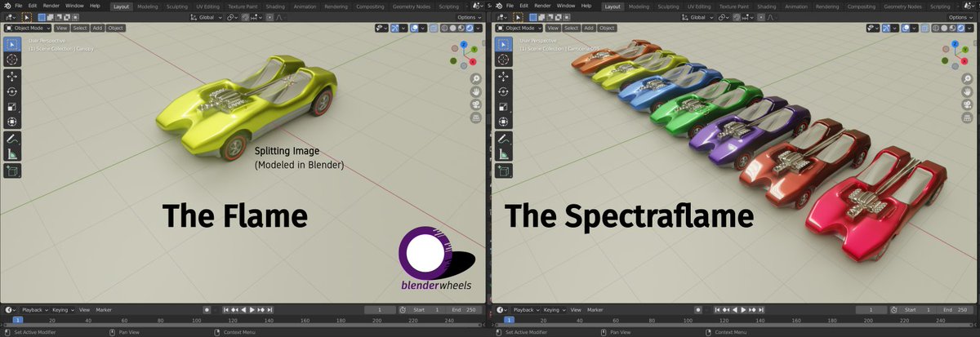Select the Cursor tool in right window
The width and height of the screenshot is (980, 337).
pyautogui.click(x=502, y=59)
